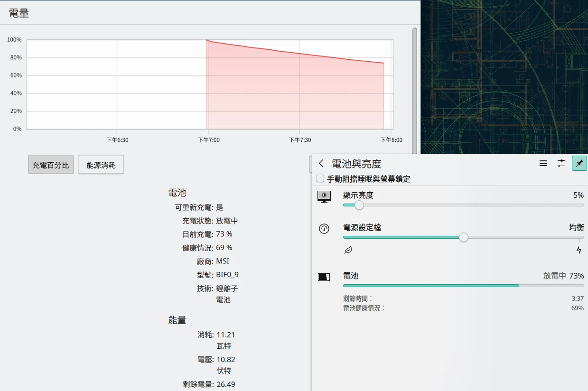Select the lightning bolt performance icon
The image size is (588, 391).
click(579, 250)
